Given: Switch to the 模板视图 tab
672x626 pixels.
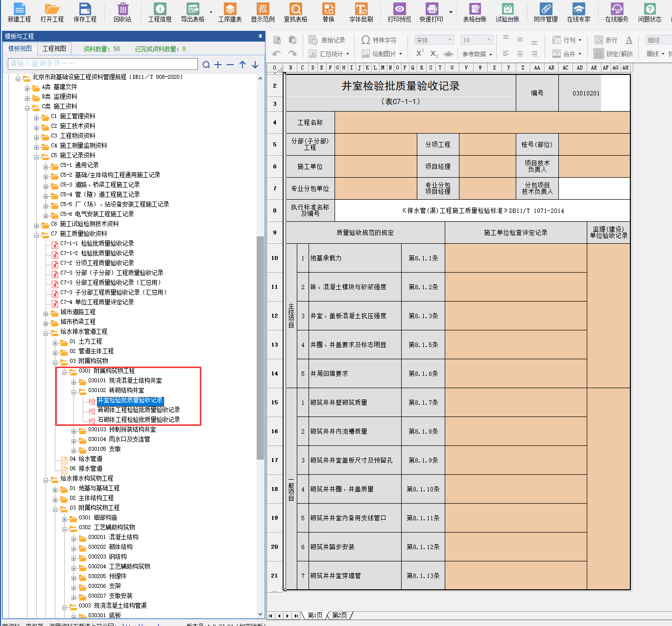Looking at the screenshot, I should pyautogui.click(x=20, y=48).
